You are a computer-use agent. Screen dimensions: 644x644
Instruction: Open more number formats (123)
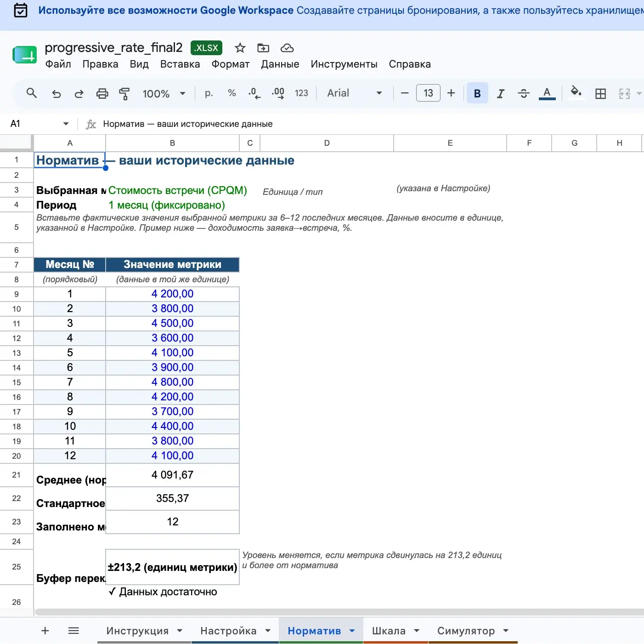pos(301,93)
